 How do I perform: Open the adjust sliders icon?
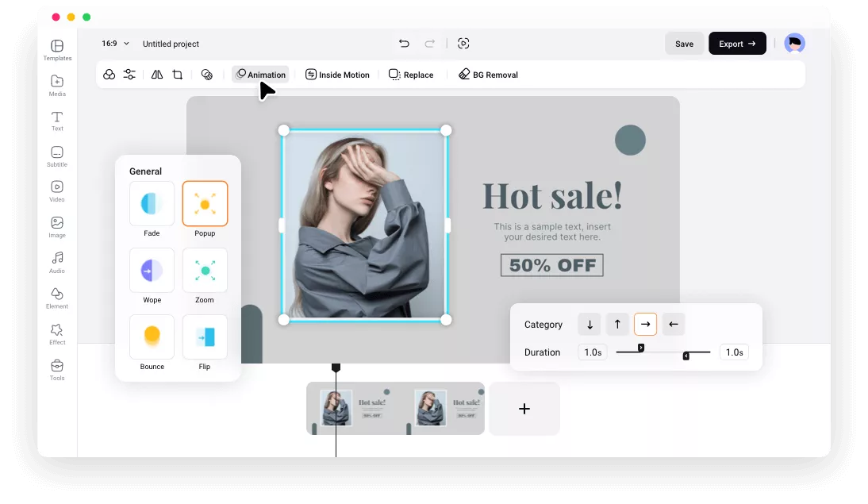(129, 75)
